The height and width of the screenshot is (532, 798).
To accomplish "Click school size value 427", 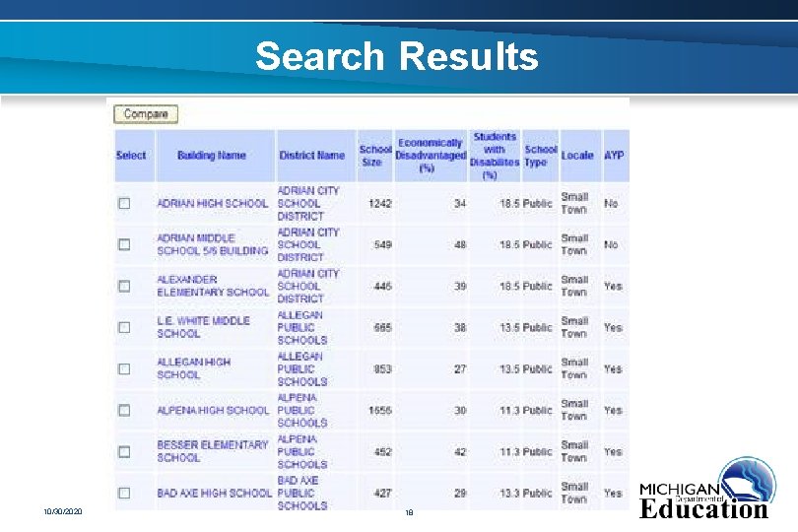I will [382, 493].
